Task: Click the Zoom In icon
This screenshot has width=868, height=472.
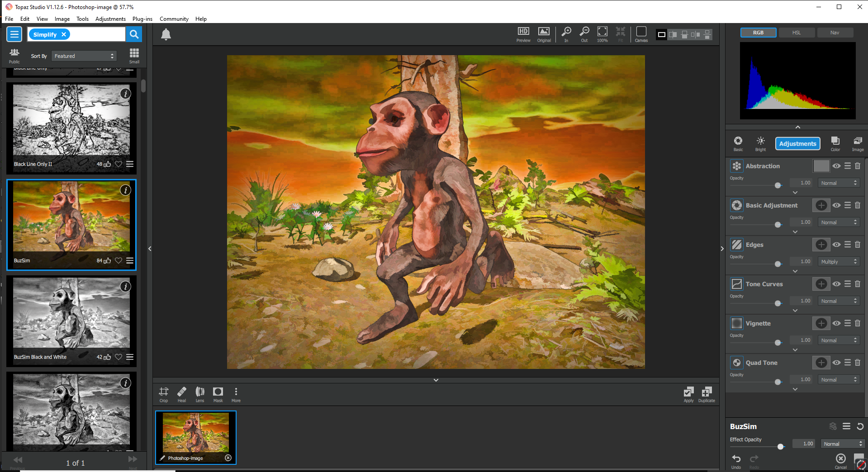Action: tap(566, 33)
